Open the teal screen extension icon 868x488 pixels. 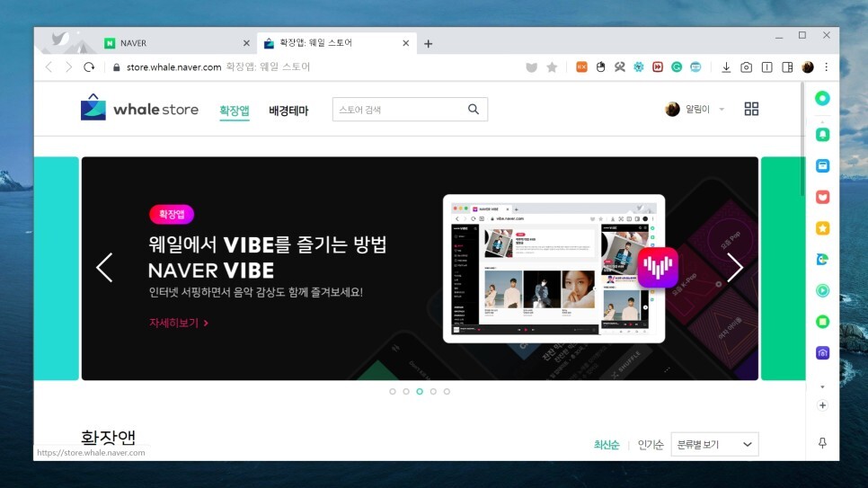pyautogui.click(x=695, y=67)
